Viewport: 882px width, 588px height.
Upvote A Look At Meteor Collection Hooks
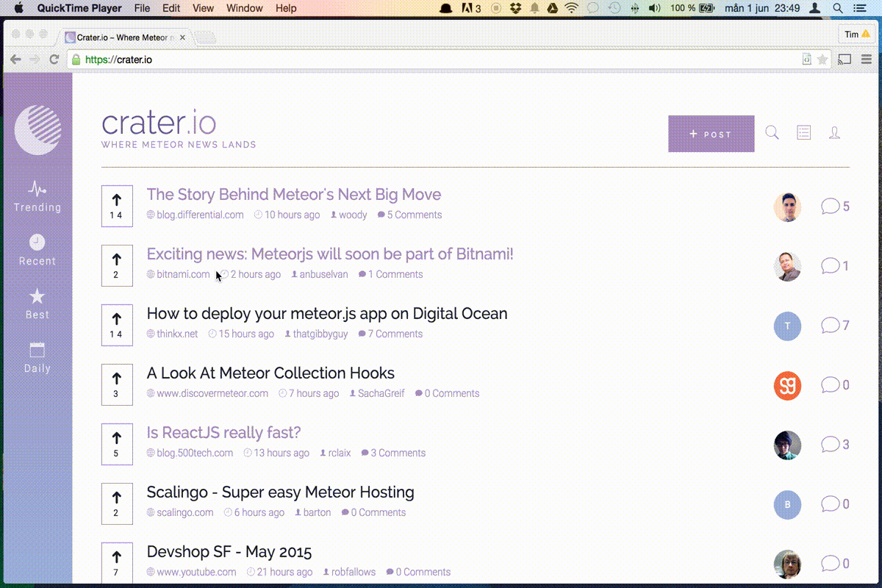[117, 384]
